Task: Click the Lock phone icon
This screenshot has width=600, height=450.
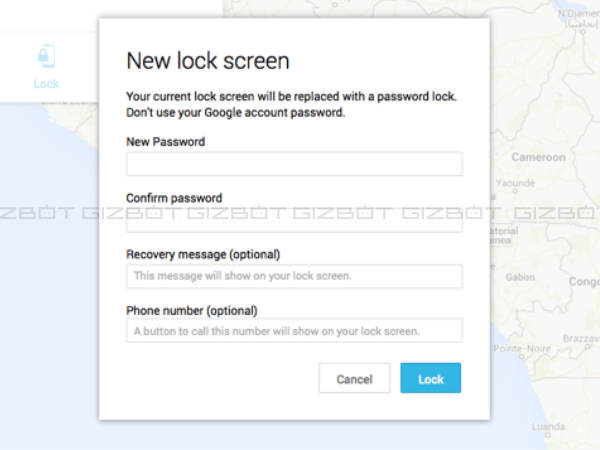Action: click(46, 56)
